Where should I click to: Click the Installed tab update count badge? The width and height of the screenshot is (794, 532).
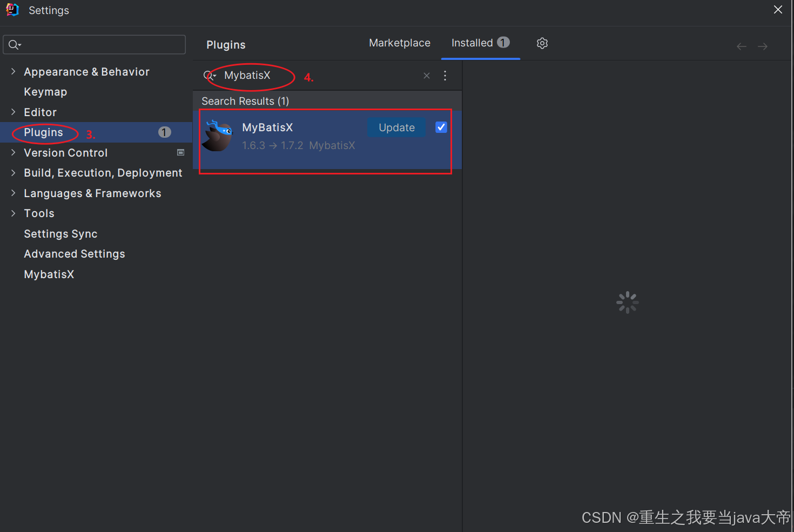503,42
